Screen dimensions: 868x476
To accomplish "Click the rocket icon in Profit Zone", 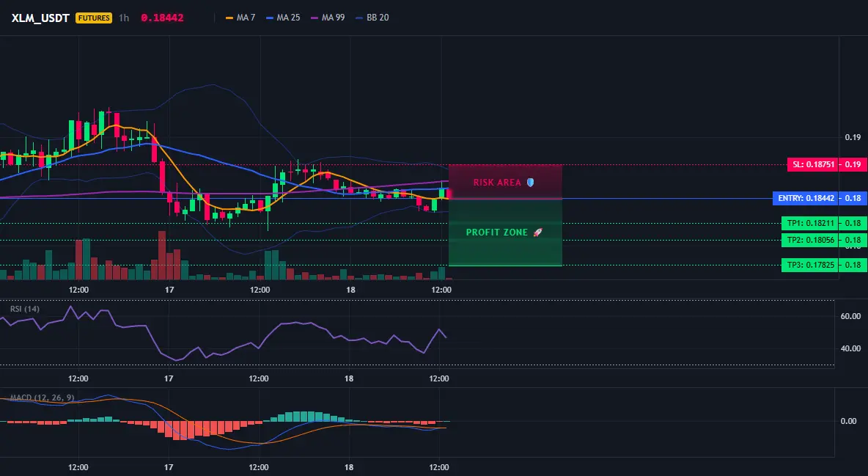I will pos(537,232).
